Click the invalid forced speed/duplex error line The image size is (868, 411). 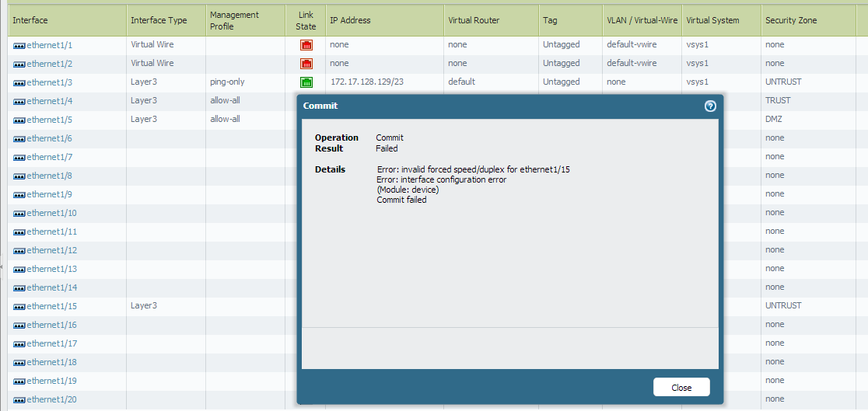[474, 169]
